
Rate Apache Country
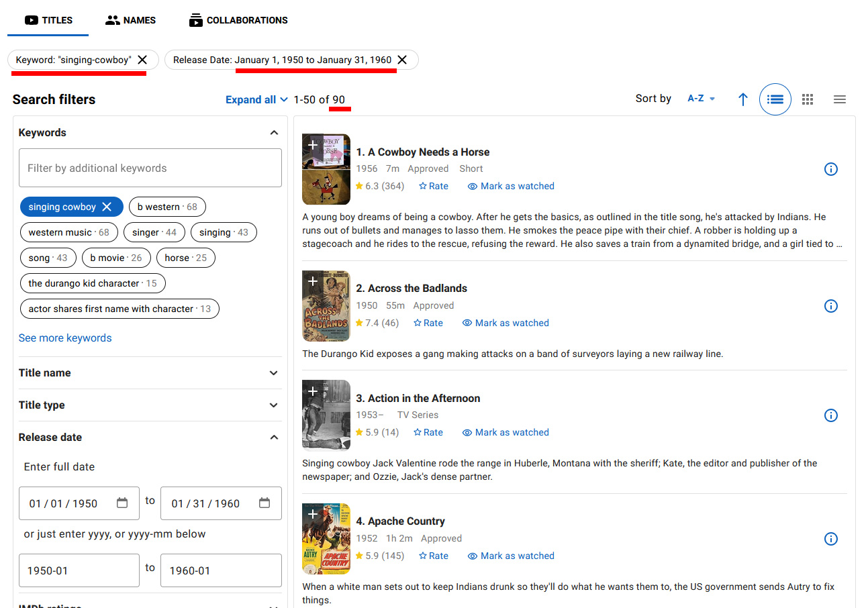coord(434,556)
